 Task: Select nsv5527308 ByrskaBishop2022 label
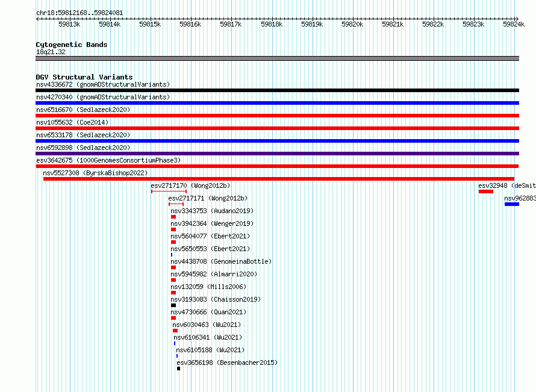click(x=95, y=173)
